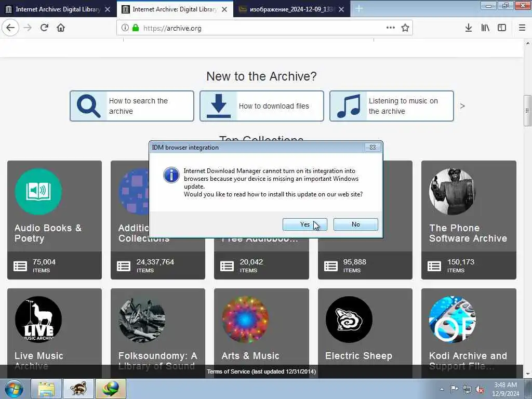
Task: Open page actions three-dots menu
Action: pyautogui.click(x=391, y=28)
